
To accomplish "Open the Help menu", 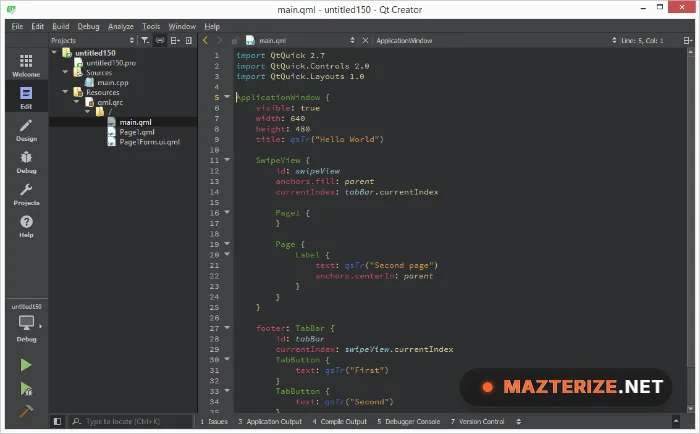I will [212, 26].
